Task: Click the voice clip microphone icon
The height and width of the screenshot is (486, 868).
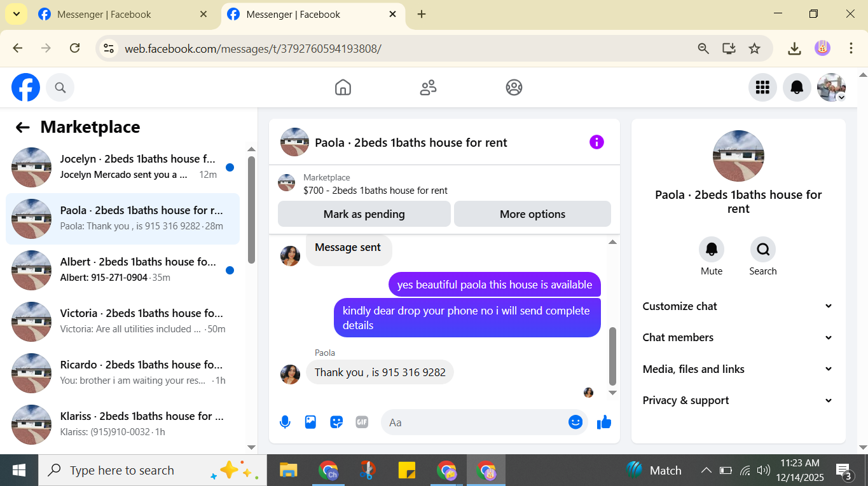Action: click(285, 422)
